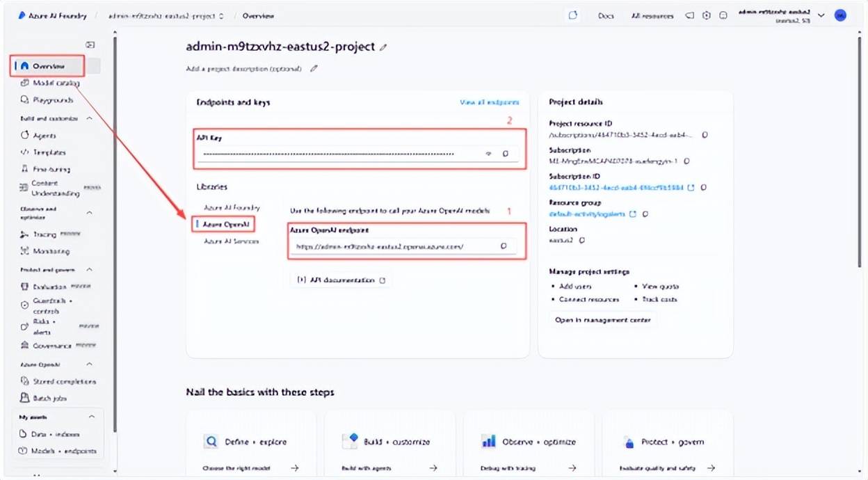The image size is (868, 480).
Task: Reveal the API Key with eye icon
Action: coord(488,154)
